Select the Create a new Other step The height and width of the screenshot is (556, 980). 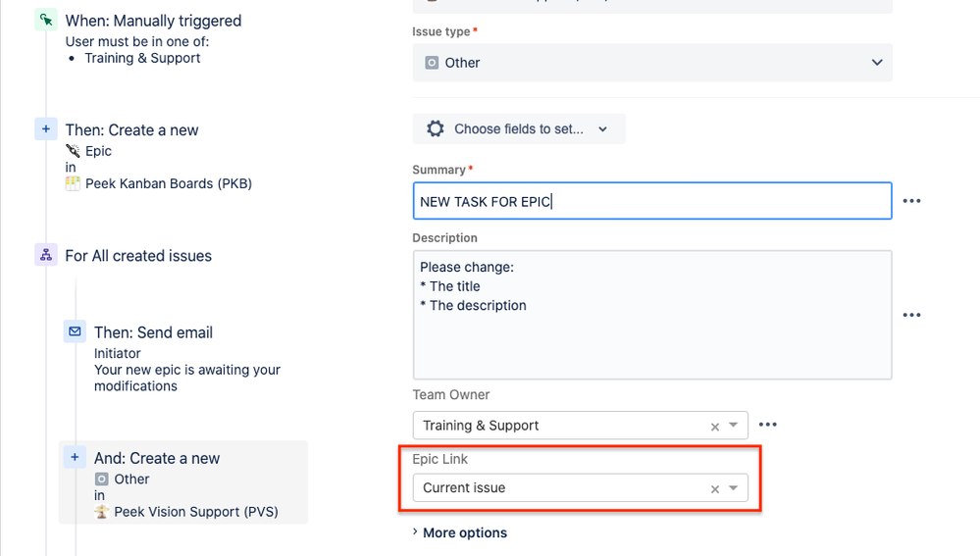[183, 481]
